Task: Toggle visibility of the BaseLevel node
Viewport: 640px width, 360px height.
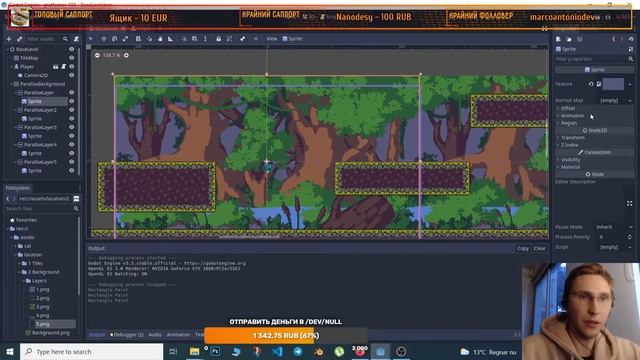Action: click(x=71, y=49)
